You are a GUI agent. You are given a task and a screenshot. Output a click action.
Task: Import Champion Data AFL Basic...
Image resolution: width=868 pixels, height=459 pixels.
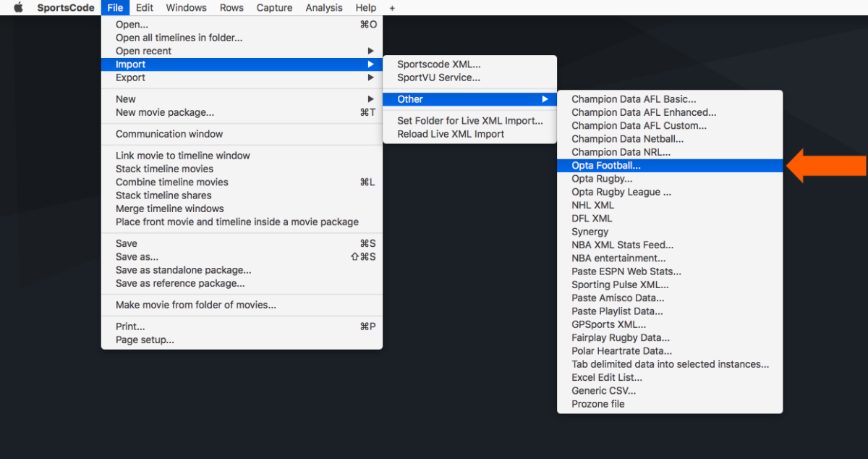(670, 99)
